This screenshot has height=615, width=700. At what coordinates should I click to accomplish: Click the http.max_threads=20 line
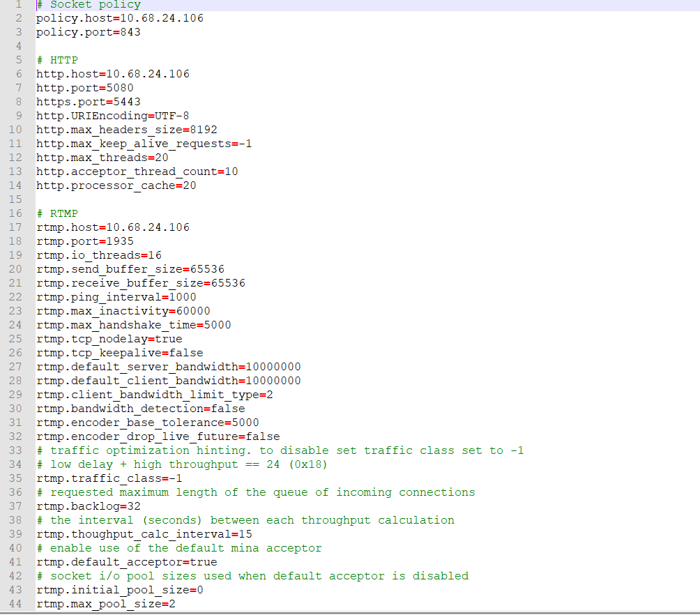(102, 158)
